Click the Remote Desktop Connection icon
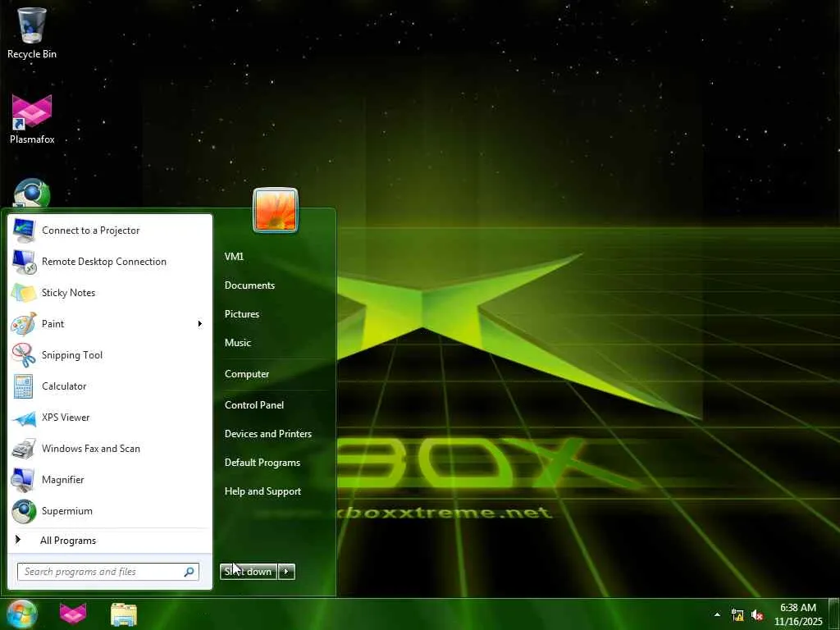 point(24,262)
